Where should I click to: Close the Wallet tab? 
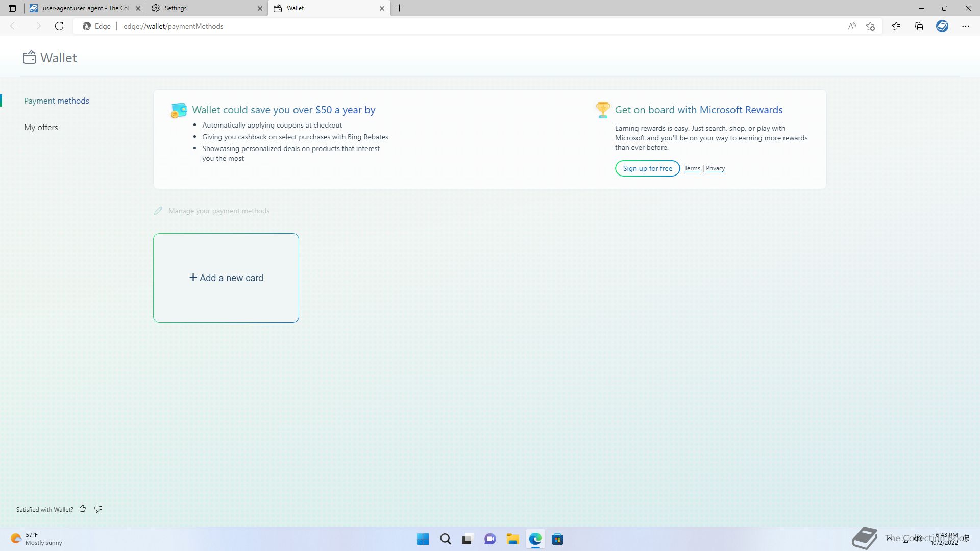point(382,8)
